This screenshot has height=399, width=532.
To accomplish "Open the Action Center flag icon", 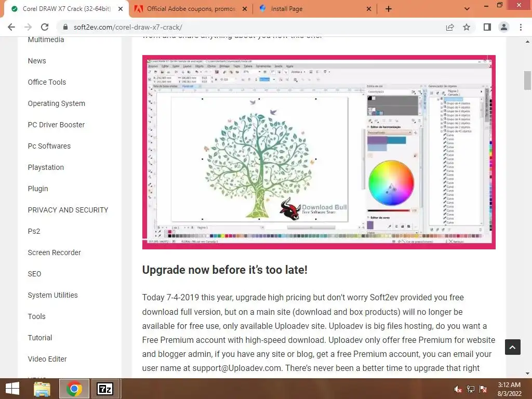I will coord(483,389).
